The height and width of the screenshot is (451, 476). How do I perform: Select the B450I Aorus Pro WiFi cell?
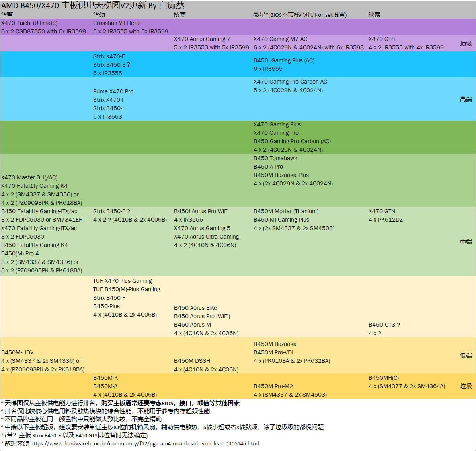(x=201, y=211)
